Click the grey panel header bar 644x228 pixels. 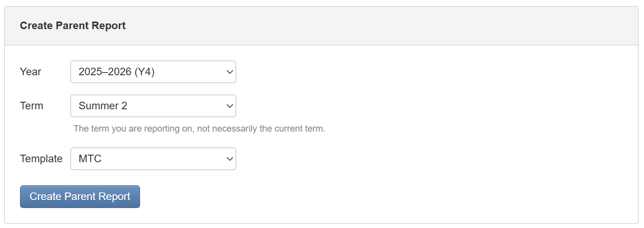point(377,26)
